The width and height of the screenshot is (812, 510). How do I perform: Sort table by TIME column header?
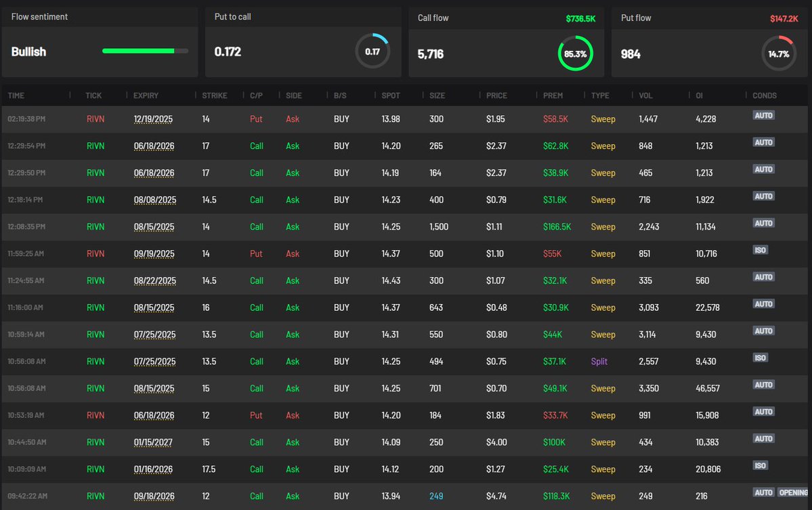pyautogui.click(x=16, y=95)
